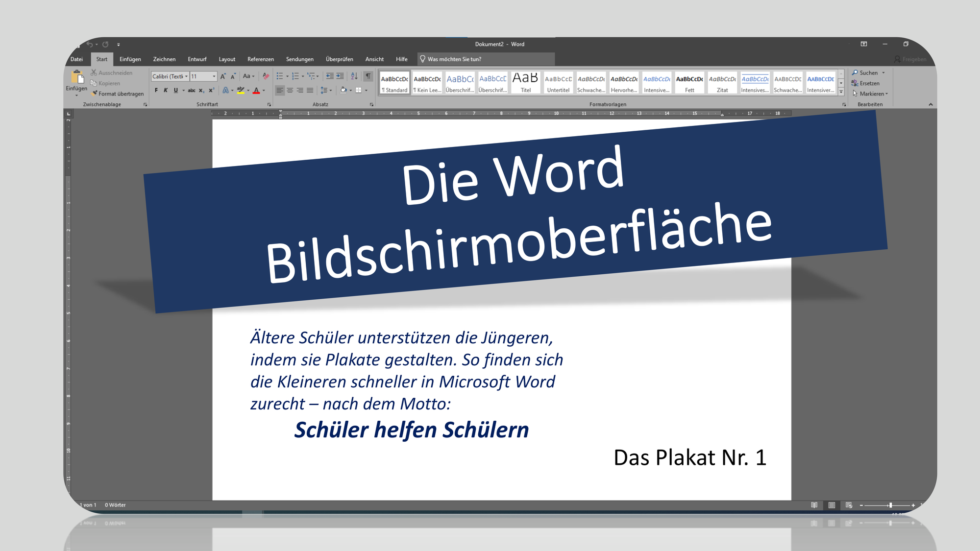Click the Kopieren copy command

click(x=105, y=83)
